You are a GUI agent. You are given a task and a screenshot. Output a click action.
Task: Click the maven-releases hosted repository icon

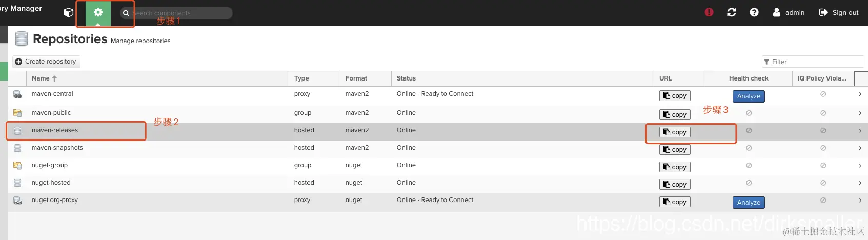click(x=17, y=131)
